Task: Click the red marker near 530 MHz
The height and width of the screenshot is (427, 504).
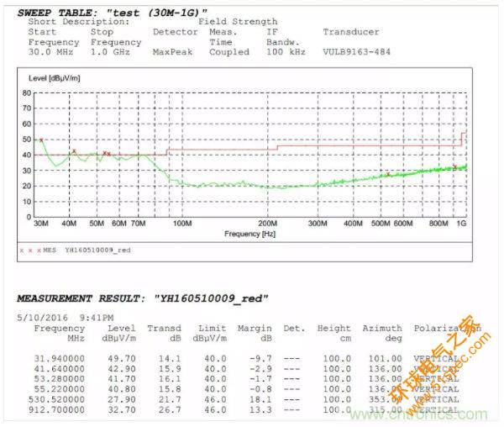Action: pyautogui.click(x=388, y=174)
